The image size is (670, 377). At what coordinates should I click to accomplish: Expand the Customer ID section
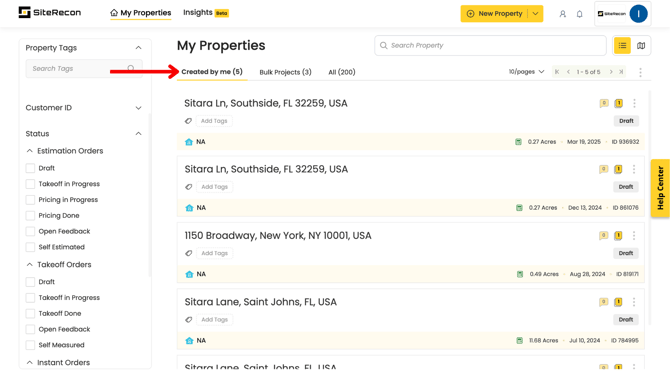[138, 108]
